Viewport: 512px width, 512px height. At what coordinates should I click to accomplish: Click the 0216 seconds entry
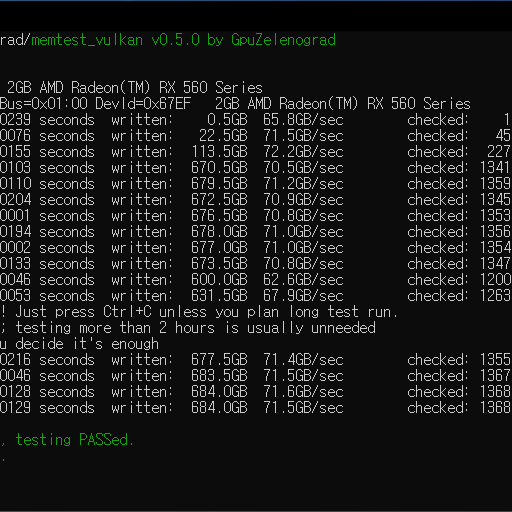(47, 360)
